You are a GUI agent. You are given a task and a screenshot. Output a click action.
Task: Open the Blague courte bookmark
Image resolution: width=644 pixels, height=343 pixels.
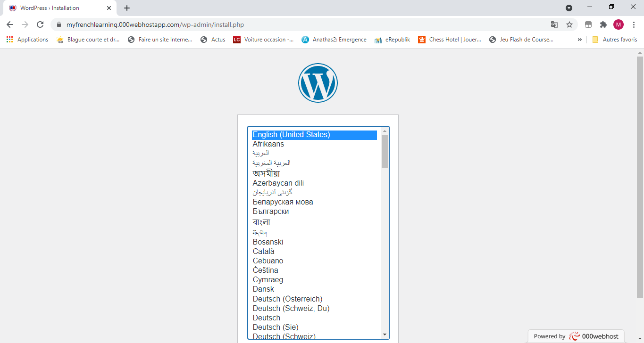point(88,40)
